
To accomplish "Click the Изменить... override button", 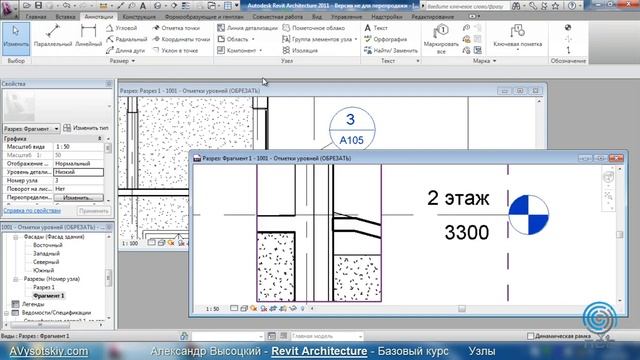I will click(78, 198).
